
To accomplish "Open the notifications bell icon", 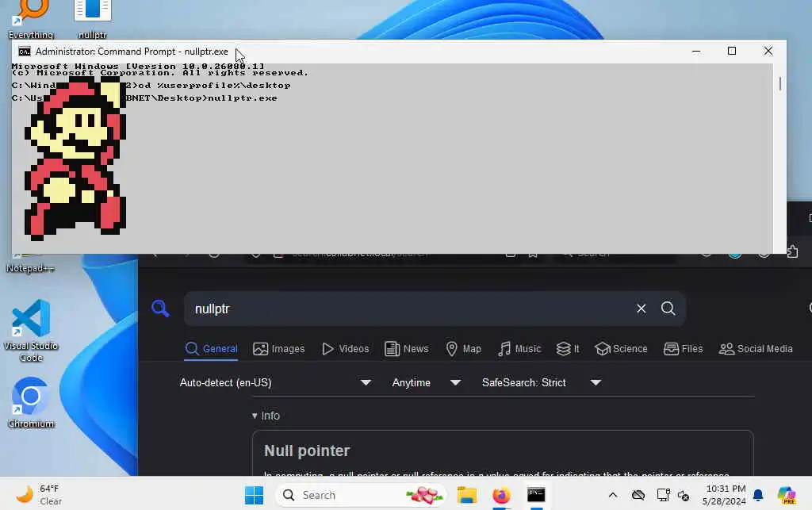I will pos(758,496).
